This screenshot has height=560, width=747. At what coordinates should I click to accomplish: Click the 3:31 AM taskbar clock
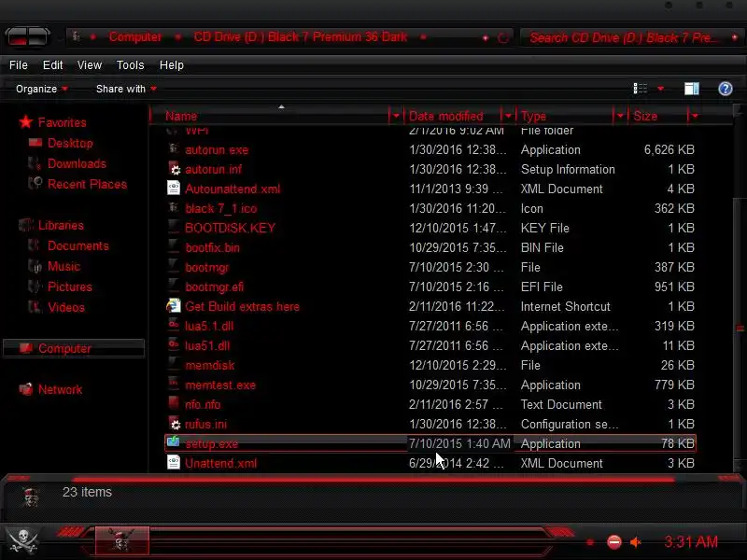point(691,542)
